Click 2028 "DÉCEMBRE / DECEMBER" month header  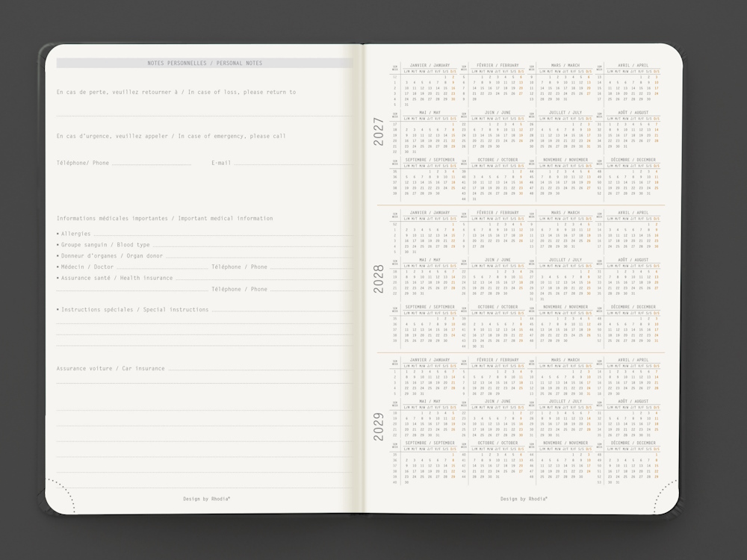633,307
